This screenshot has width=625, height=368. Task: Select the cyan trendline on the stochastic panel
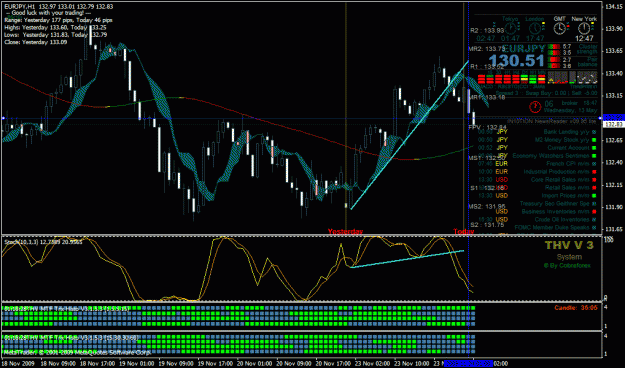(x=407, y=259)
